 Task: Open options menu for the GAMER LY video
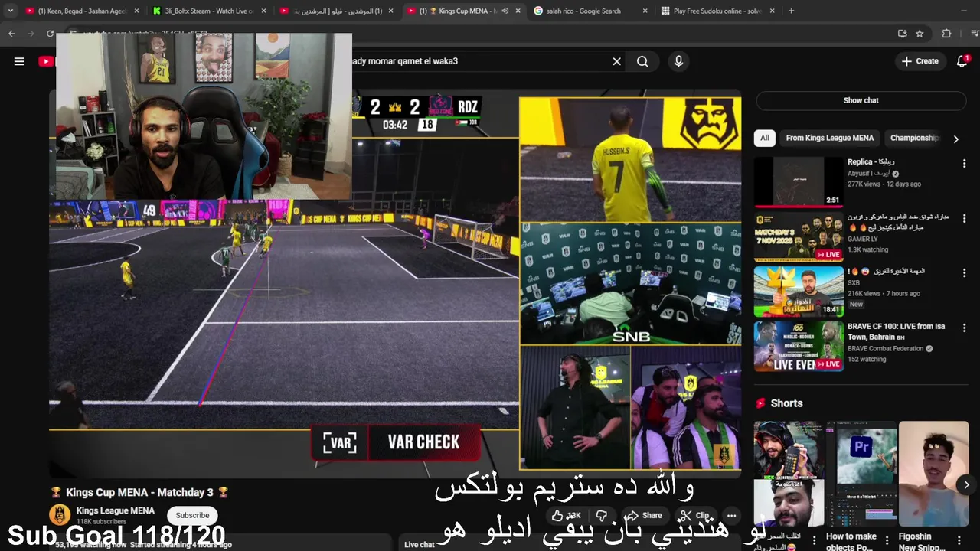964,219
